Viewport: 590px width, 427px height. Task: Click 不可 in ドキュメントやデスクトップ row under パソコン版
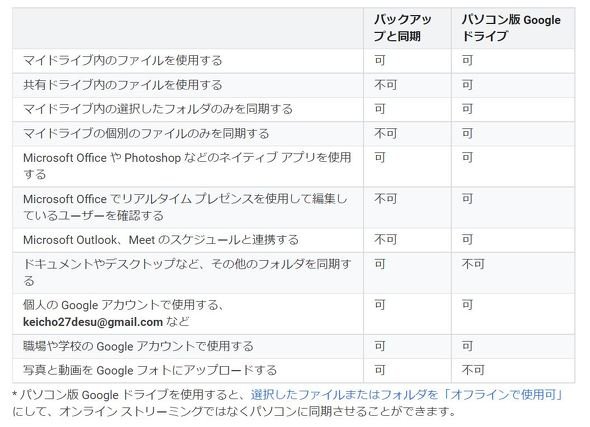point(473,264)
